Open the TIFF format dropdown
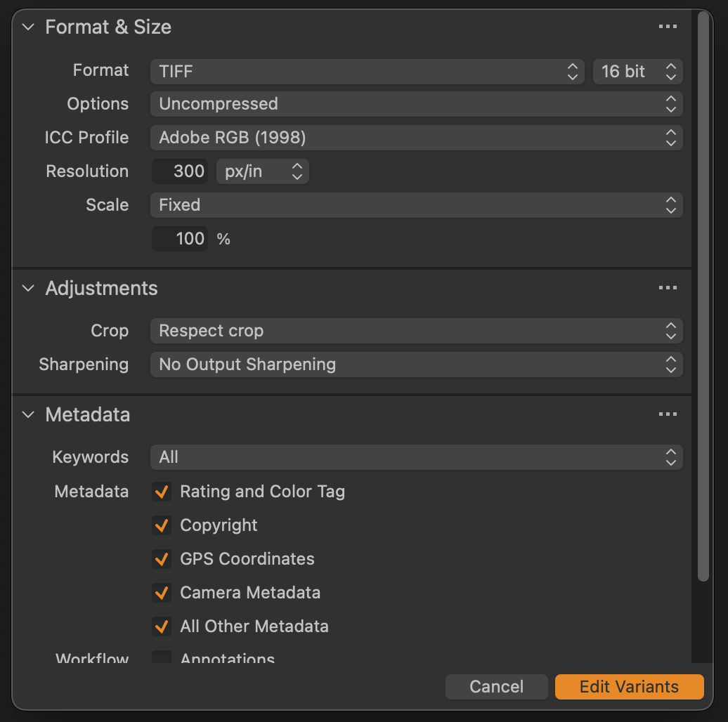Screen dimensions: 728x722 tap(367, 71)
